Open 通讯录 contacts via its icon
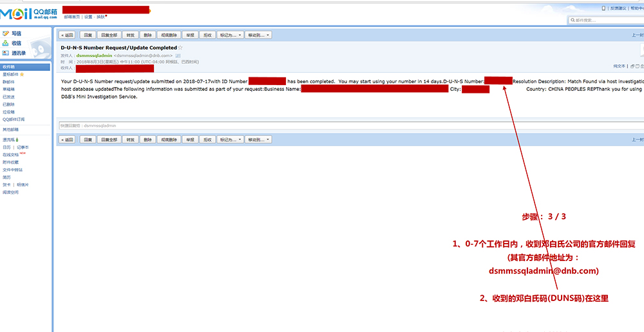The image size is (644, 332). tap(6, 53)
